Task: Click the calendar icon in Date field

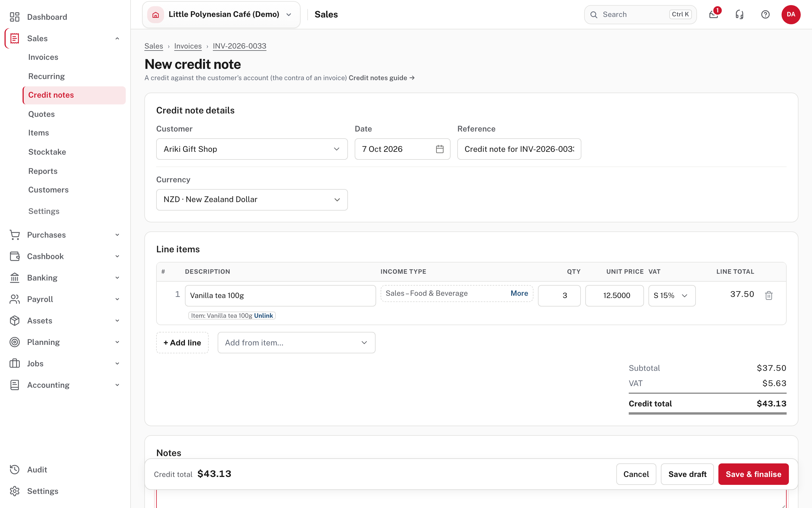Action: [x=440, y=149]
